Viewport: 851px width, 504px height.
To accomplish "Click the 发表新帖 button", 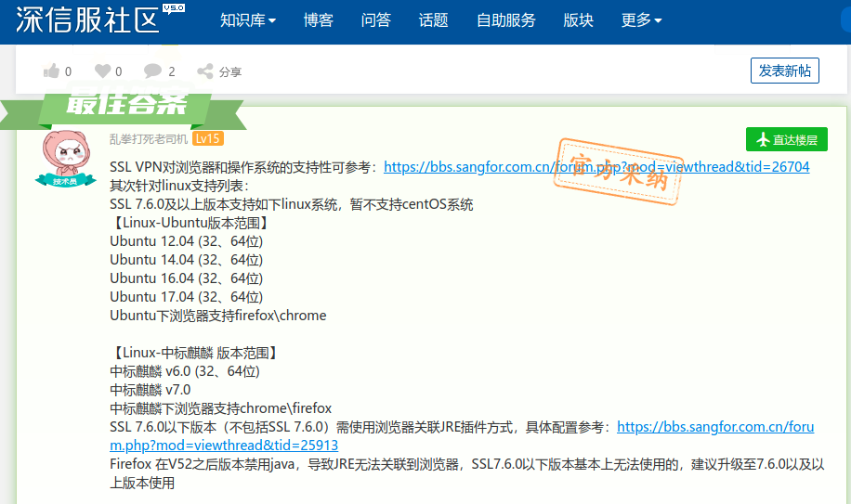I will point(785,71).
